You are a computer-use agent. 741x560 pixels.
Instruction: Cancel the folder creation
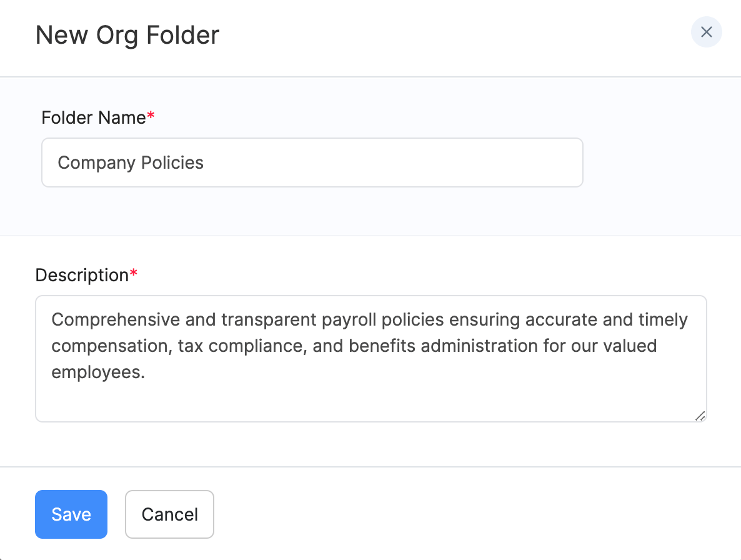(169, 514)
